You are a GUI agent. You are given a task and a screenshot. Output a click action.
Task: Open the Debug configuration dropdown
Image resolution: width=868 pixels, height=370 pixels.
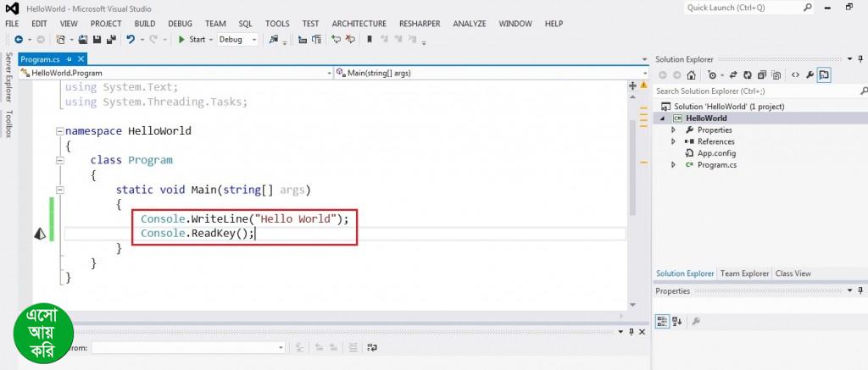(238, 40)
